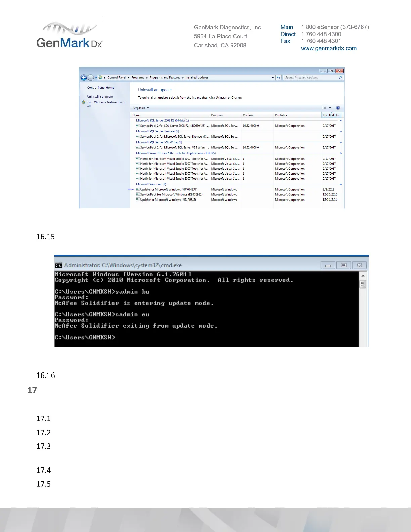Viewport: 411px width, 532px height.
Task: Collapse the Microsoft Windows (3) group
Action: (340, 184)
